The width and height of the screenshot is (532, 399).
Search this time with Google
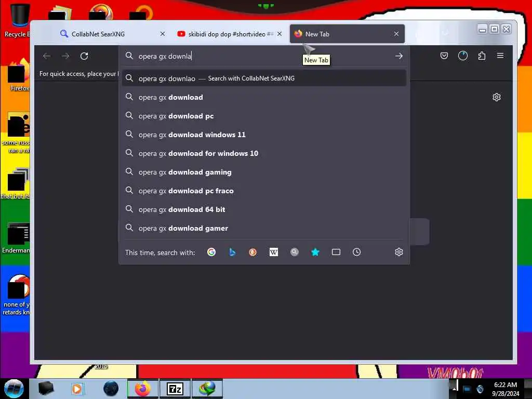click(x=211, y=252)
